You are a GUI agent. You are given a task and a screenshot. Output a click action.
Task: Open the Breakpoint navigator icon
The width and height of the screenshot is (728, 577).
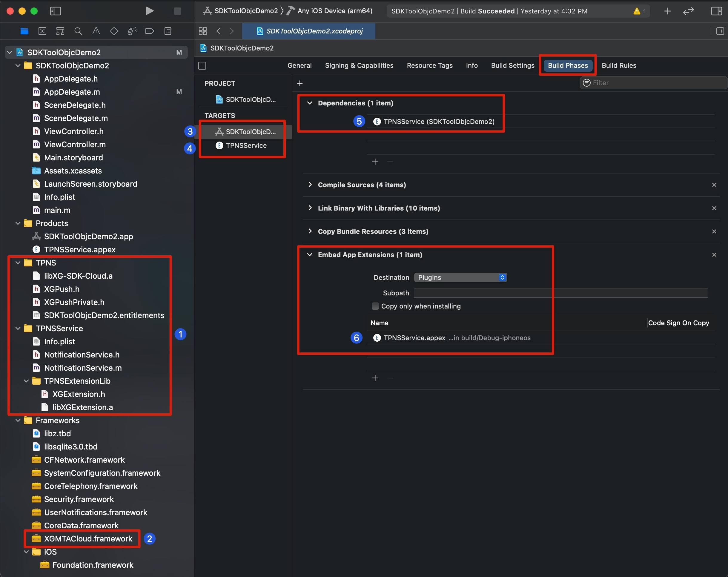pyautogui.click(x=150, y=31)
